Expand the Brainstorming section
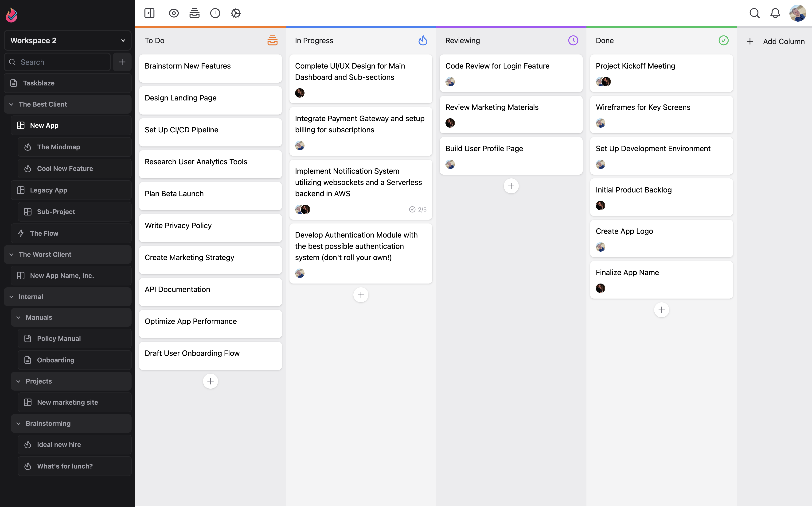812x507 pixels. 18,423
